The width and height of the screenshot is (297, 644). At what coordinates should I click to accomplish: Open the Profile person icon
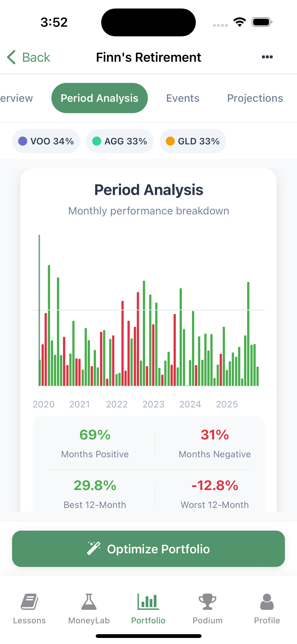[x=267, y=602]
